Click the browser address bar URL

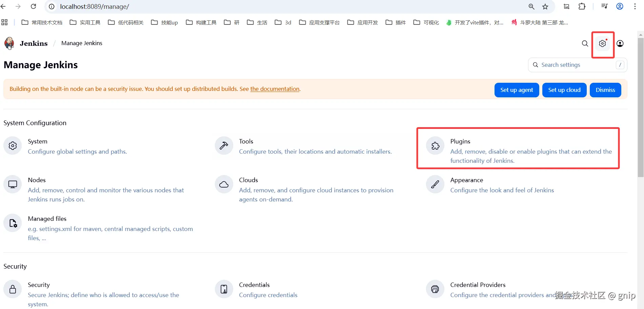(95, 6)
